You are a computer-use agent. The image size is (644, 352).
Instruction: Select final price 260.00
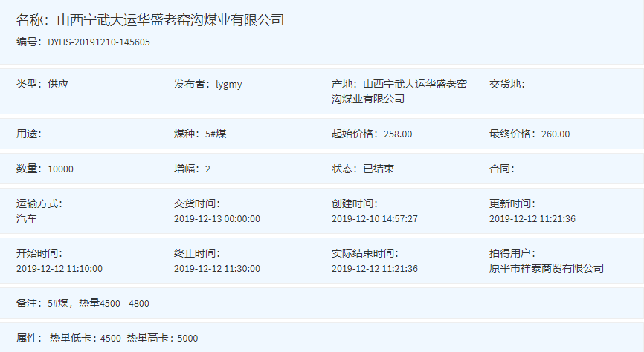click(556, 134)
